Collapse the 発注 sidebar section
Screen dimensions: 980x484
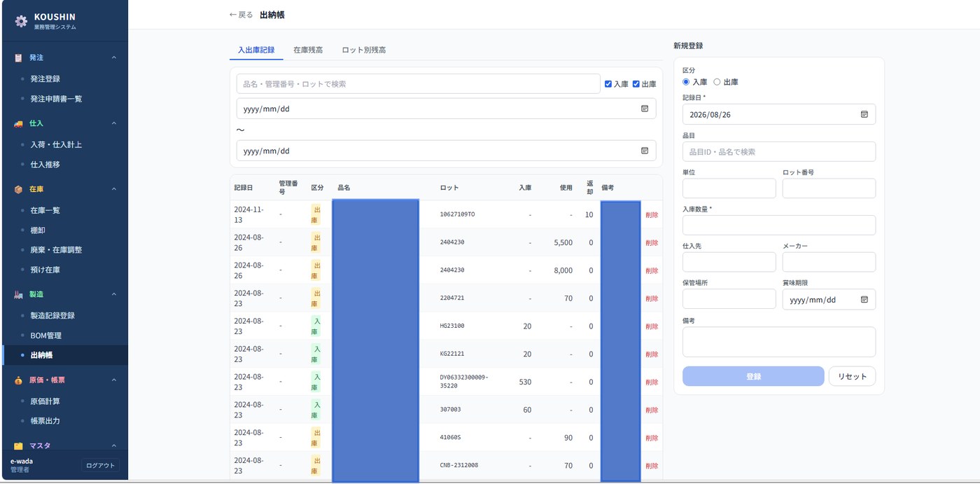tap(114, 57)
